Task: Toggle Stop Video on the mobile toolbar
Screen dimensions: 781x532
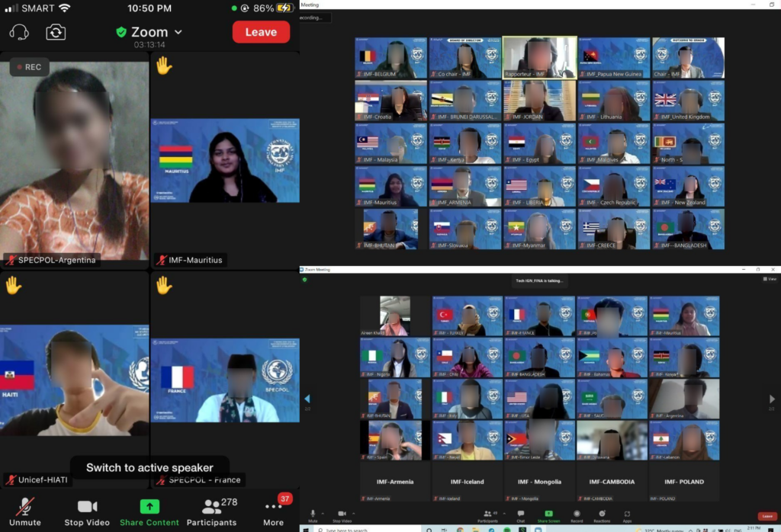Action: click(87, 512)
